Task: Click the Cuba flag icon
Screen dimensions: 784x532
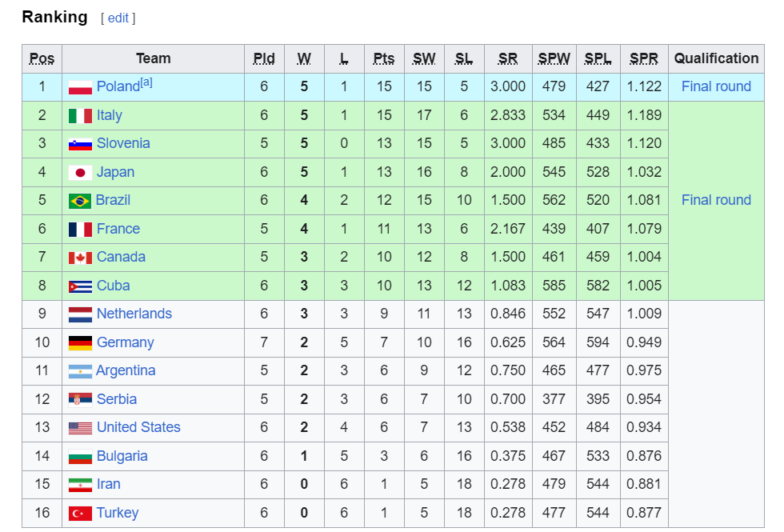Action: point(80,286)
